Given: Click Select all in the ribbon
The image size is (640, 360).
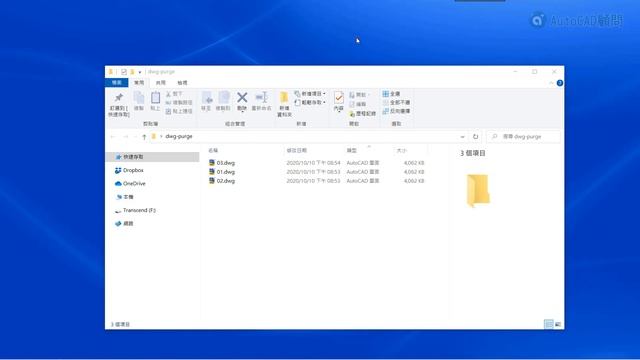Looking at the screenshot, I should tap(391, 93).
